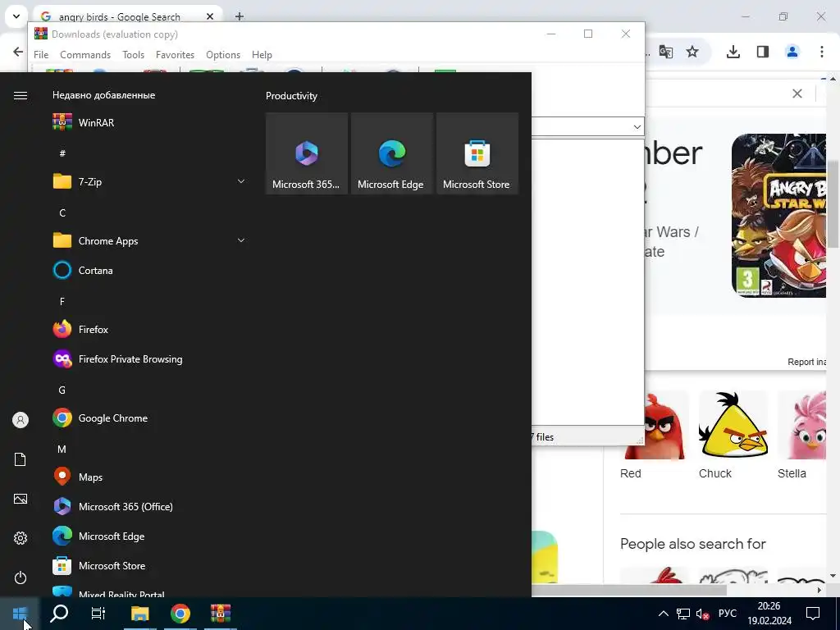Open Chrome downloads icon

733,52
